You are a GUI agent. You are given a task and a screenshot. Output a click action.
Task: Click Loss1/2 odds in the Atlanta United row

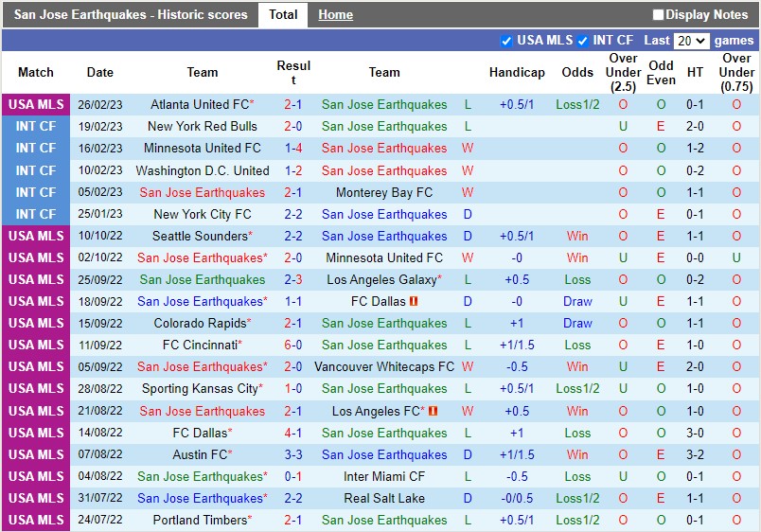tap(577, 104)
